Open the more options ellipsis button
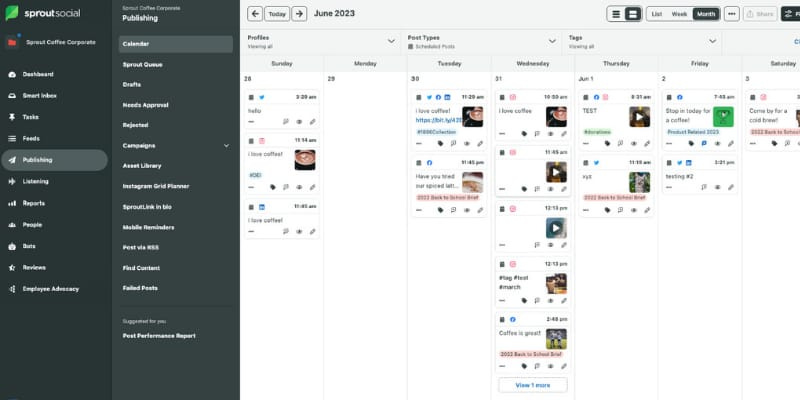800x400 pixels. [732, 14]
